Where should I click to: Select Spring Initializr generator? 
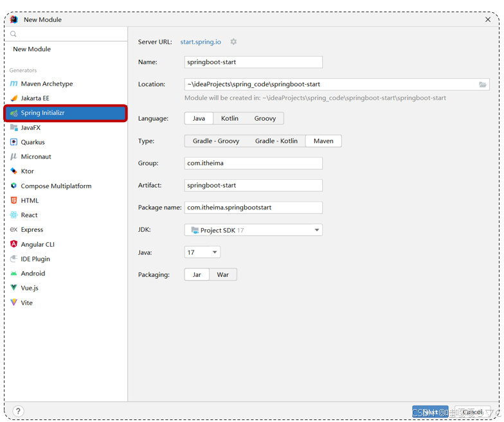point(66,113)
